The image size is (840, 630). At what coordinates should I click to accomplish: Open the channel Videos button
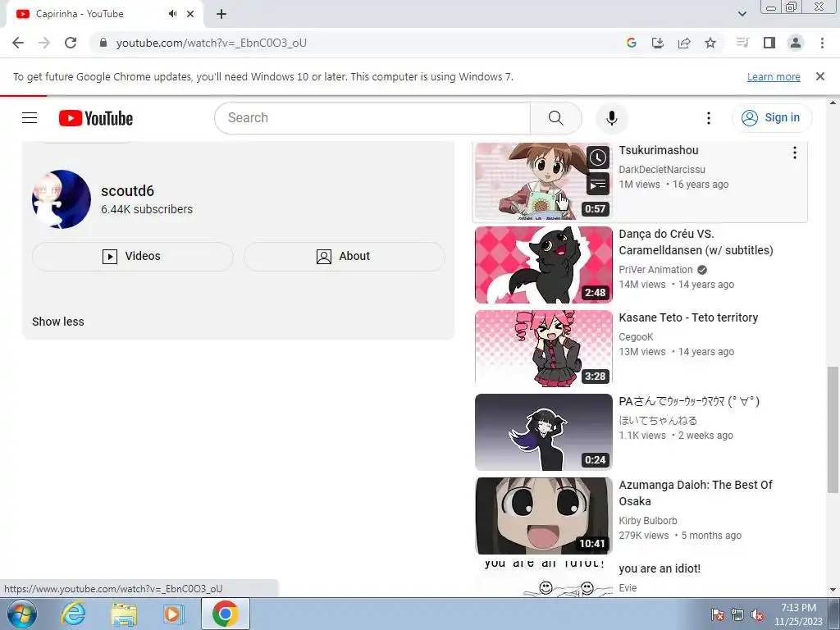132,256
